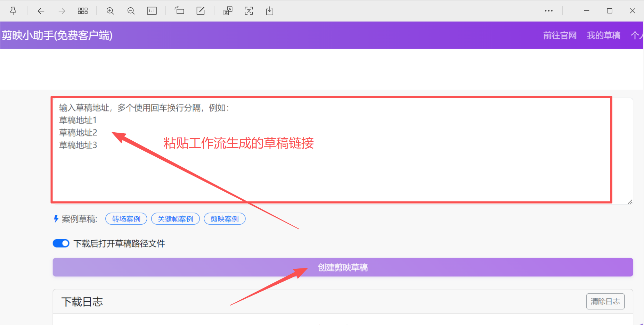
Task: Pin the window using the pushpin icon
Action: (x=13, y=11)
